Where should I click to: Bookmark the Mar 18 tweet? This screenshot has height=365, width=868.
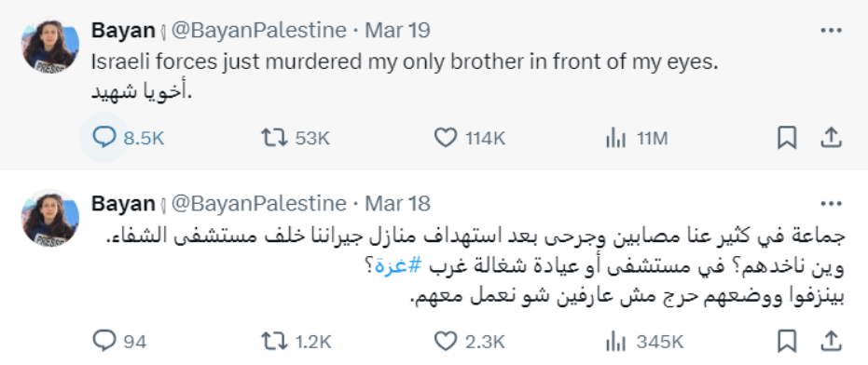787,341
